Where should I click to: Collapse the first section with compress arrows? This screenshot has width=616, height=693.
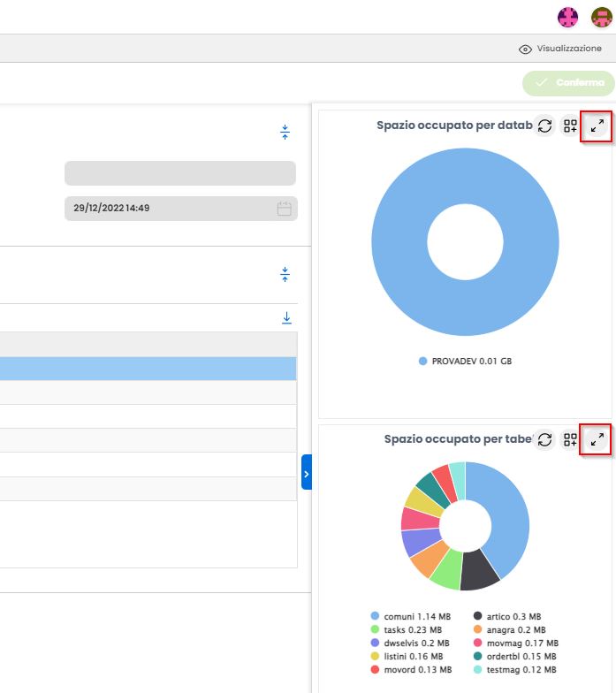[285, 132]
